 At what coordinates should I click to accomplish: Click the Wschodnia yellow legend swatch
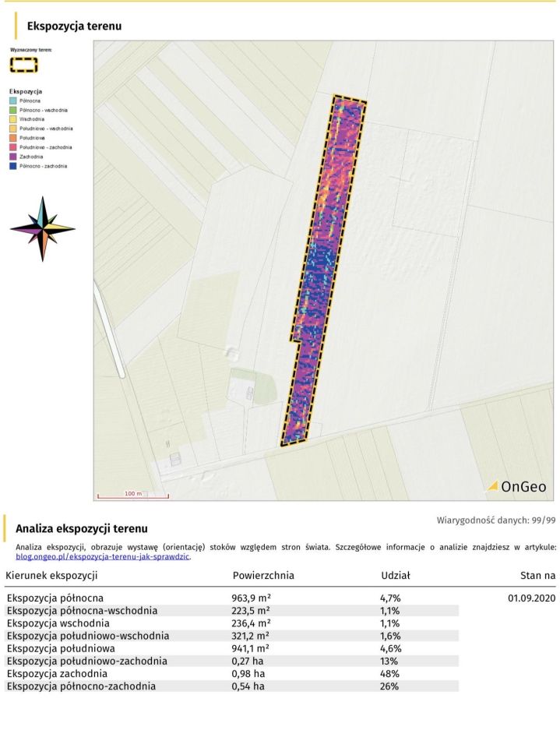(13, 119)
